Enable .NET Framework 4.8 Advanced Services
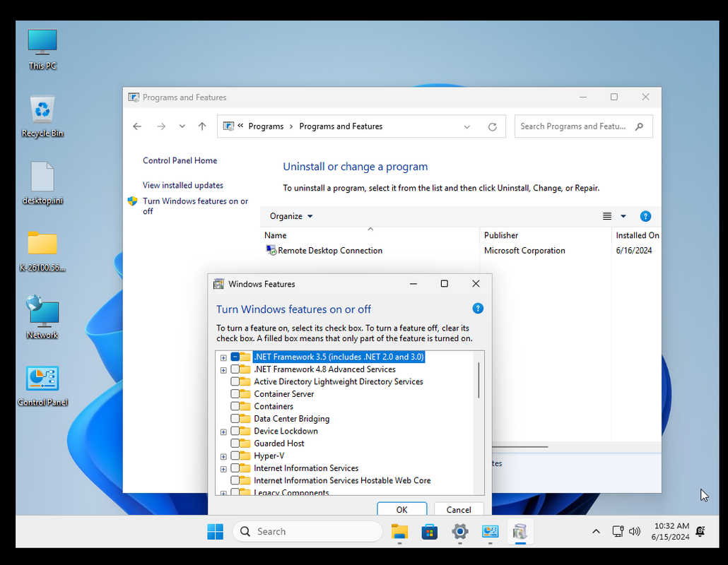Screen dimensions: 728x565 [235, 369]
